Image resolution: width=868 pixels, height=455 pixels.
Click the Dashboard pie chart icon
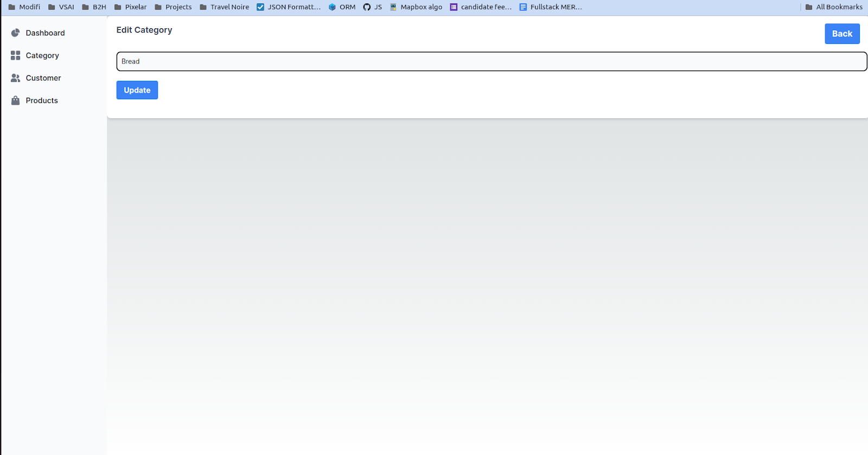pyautogui.click(x=15, y=33)
